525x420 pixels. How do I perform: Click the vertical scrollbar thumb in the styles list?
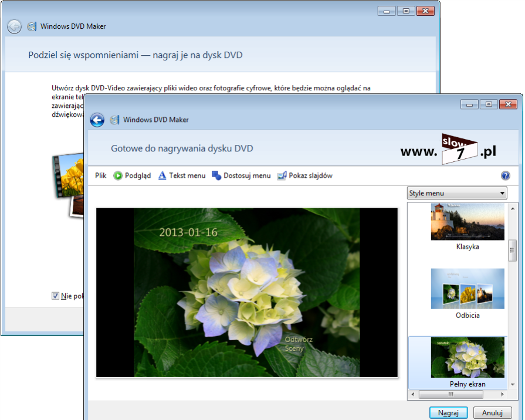tap(512, 250)
